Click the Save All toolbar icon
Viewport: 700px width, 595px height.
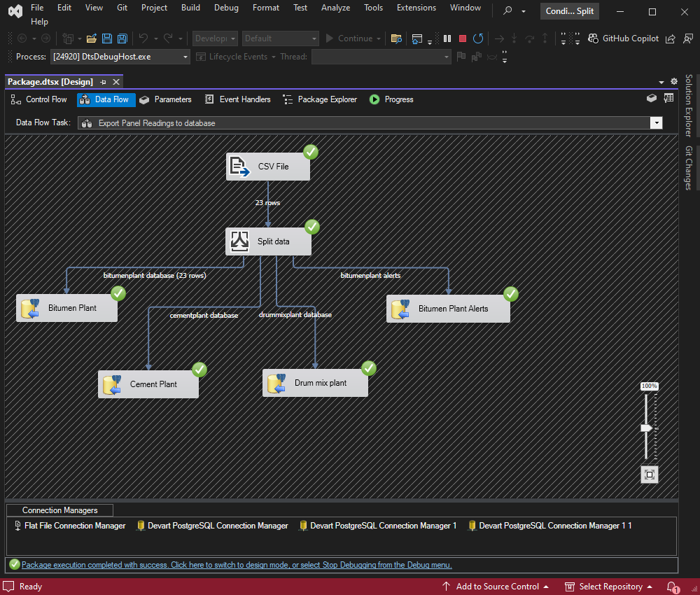(x=122, y=38)
